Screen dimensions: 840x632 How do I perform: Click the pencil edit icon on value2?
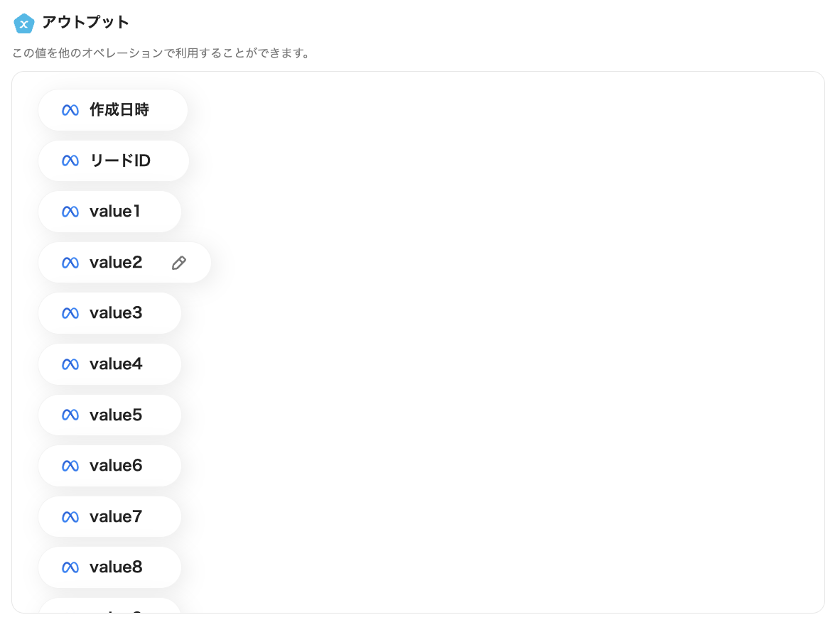179,263
